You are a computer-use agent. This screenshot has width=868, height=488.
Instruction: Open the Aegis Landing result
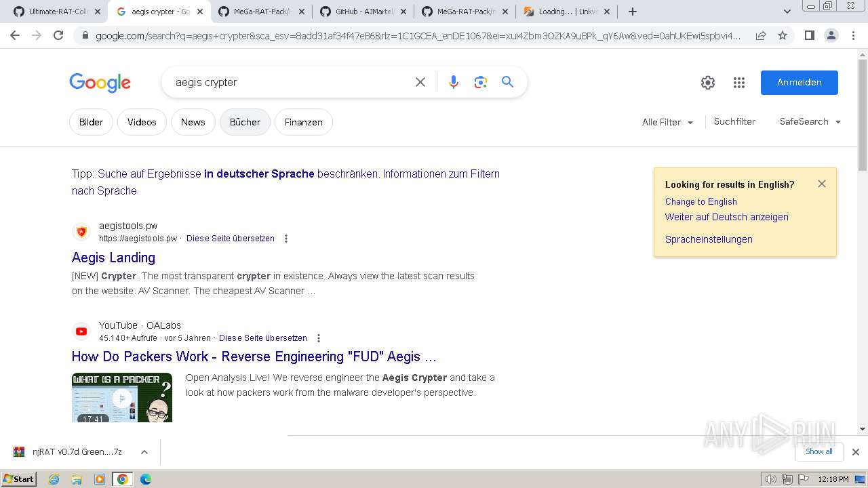[x=113, y=258]
